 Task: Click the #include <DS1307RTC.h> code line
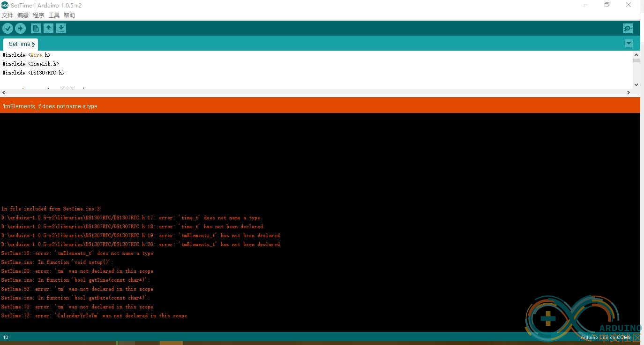point(33,73)
